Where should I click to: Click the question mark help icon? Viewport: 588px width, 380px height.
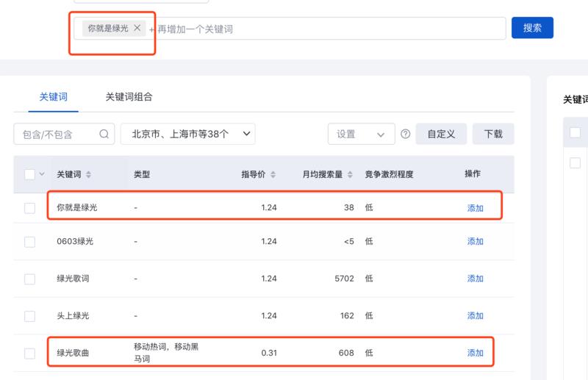(406, 134)
